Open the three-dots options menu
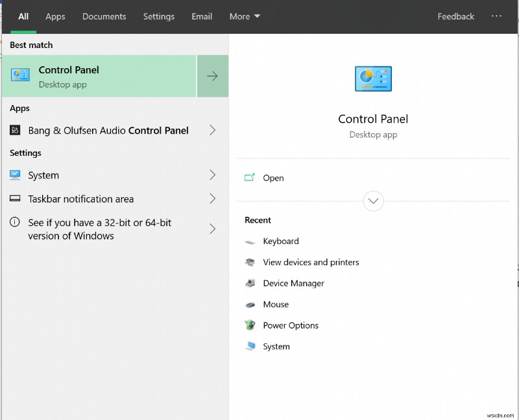Image resolution: width=519 pixels, height=420 pixels. (x=496, y=16)
